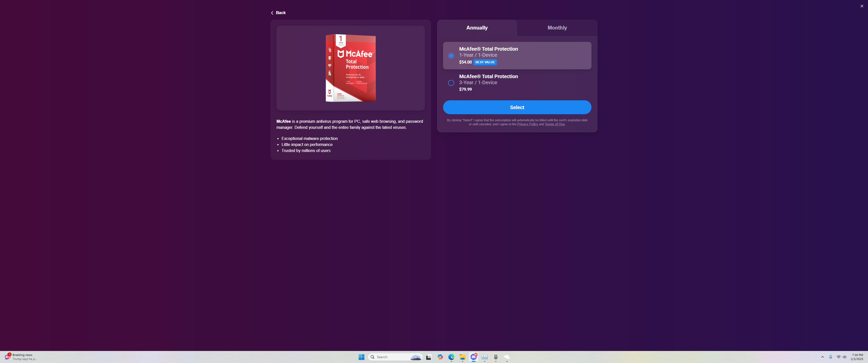Open the planet icon app in taskbar
Screen dimensions: 868x363
pyautogui.click(x=507, y=357)
